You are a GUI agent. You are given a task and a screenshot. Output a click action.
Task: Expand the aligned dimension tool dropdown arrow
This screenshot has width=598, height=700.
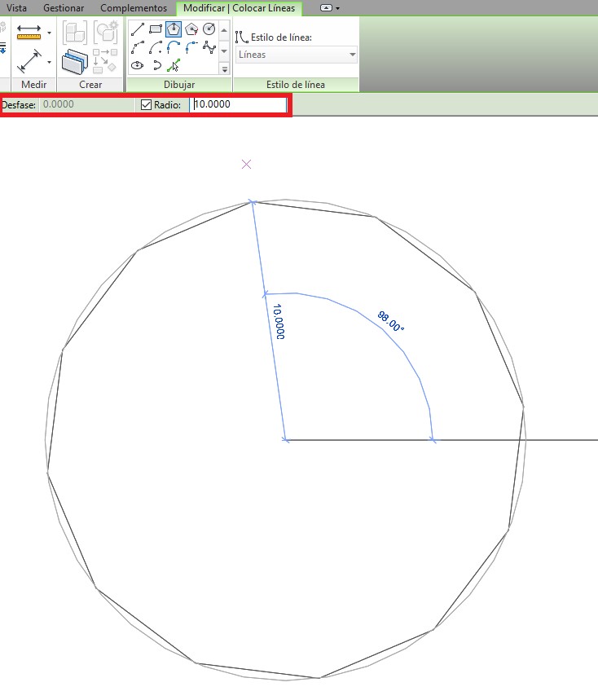click(49, 61)
